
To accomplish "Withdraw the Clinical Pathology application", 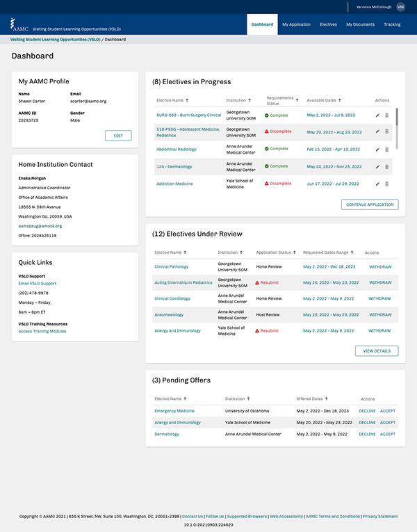I will pyautogui.click(x=380, y=267).
